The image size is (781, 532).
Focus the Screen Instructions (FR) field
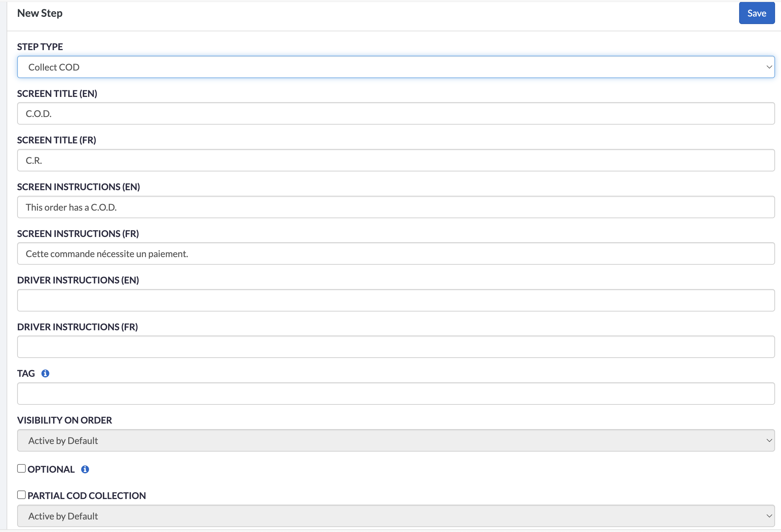tap(395, 253)
